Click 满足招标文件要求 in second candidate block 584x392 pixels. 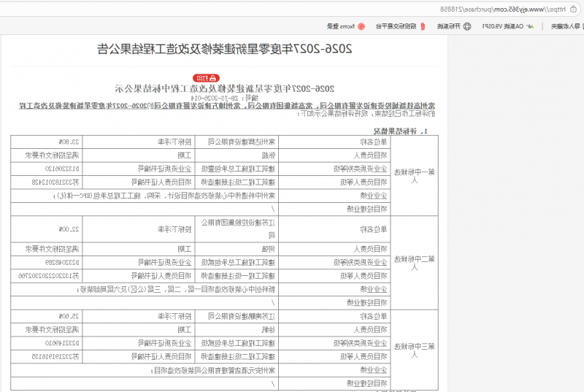point(52,249)
